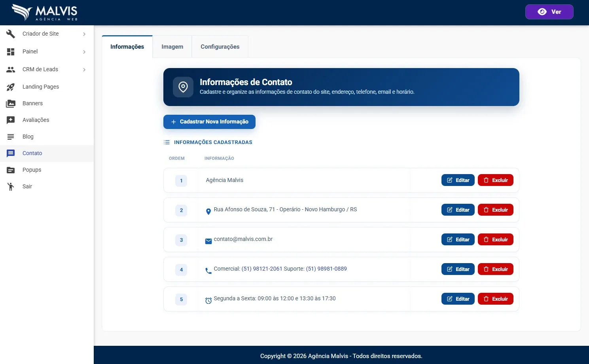Click the Copyright 2026 Agência Malvis footer
The width and height of the screenshot is (589, 364).
[341, 356]
